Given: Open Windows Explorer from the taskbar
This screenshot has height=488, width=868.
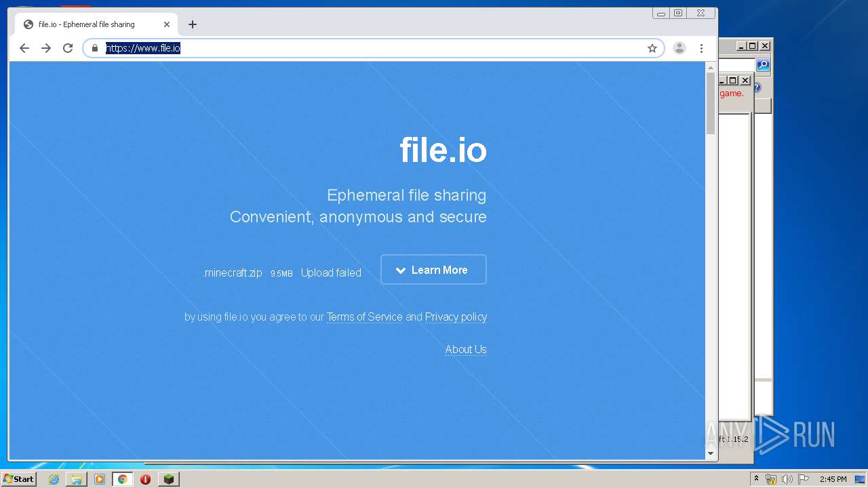Looking at the screenshot, I should pos(77,479).
